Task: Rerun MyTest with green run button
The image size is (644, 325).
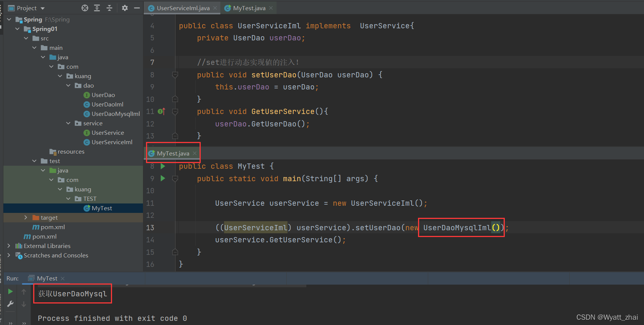Action: (x=11, y=291)
